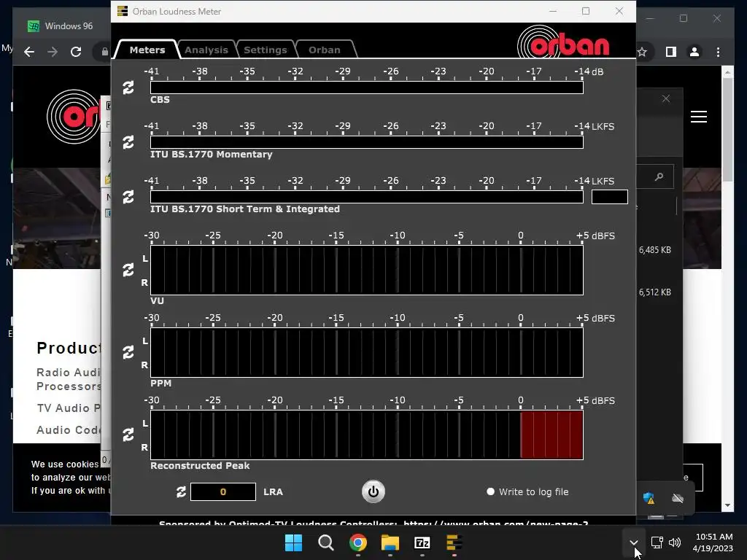Click the search magnifier in the background window
This screenshot has width=747, height=560.
(x=659, y=176)
